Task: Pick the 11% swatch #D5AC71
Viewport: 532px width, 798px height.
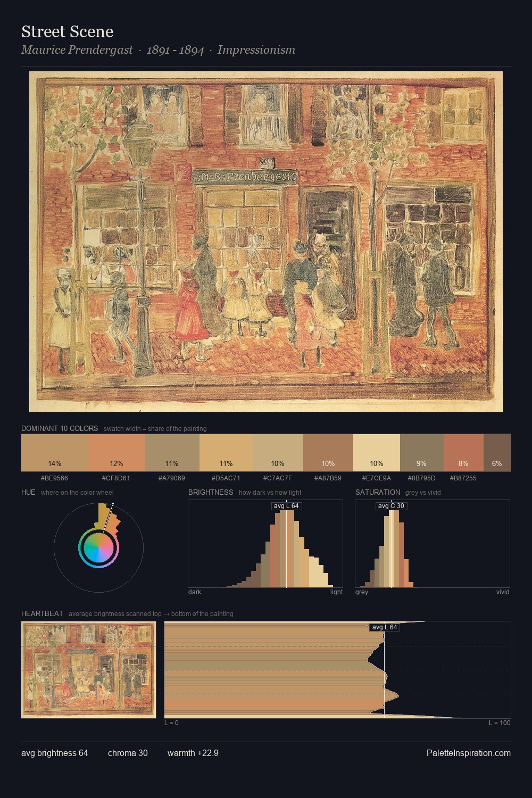Action: [x=226, y=453]
